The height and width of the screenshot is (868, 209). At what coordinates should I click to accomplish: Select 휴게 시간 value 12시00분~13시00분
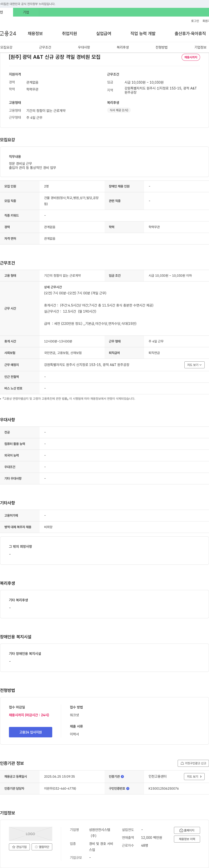tap(58, 341)
